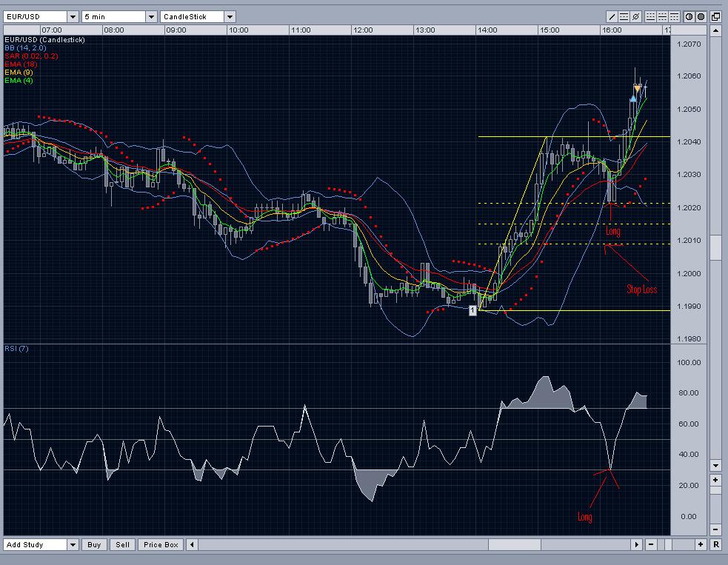
Task: Click the Buy button
Action: click(x=94, y=544)
